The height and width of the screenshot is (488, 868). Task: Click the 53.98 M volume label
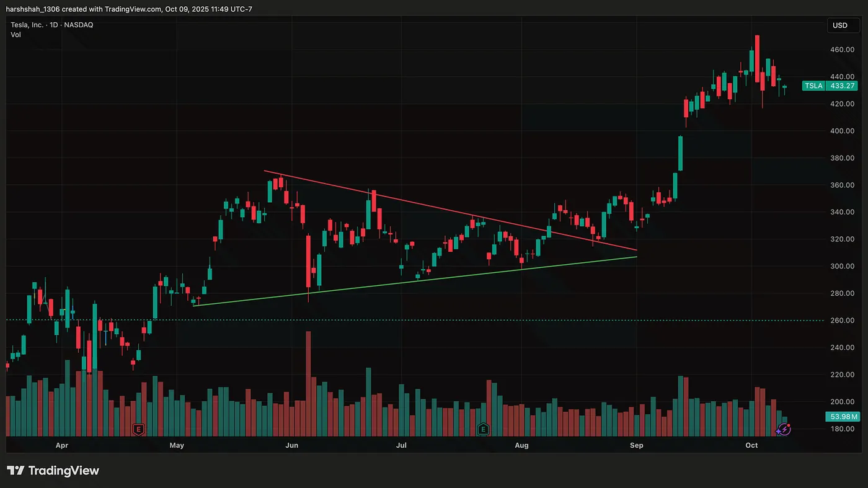[x=842, y=417]
